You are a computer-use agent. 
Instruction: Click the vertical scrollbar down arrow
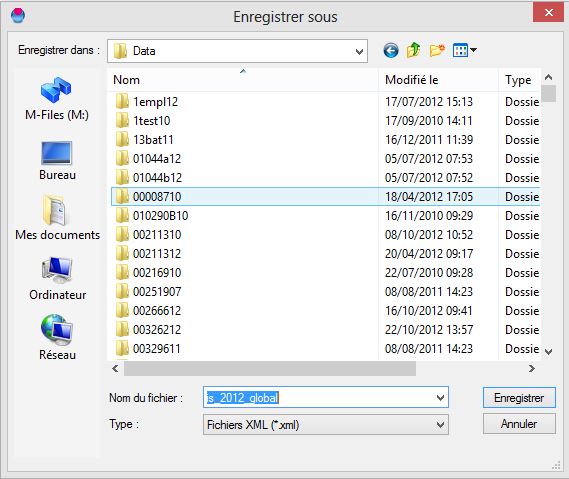[549, 351]
